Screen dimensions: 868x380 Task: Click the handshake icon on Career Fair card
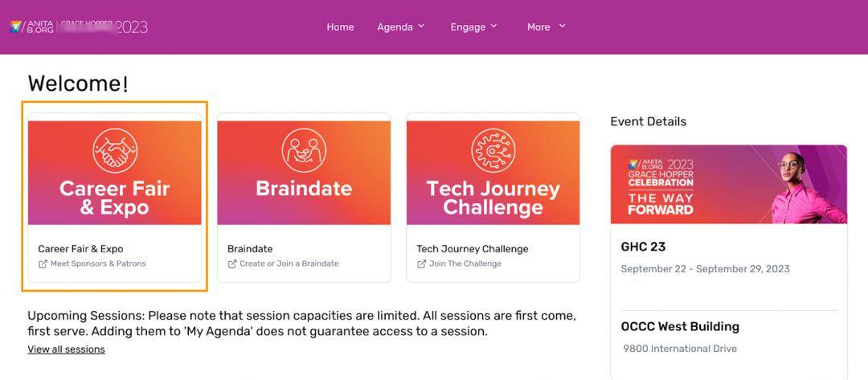[115, 150]
